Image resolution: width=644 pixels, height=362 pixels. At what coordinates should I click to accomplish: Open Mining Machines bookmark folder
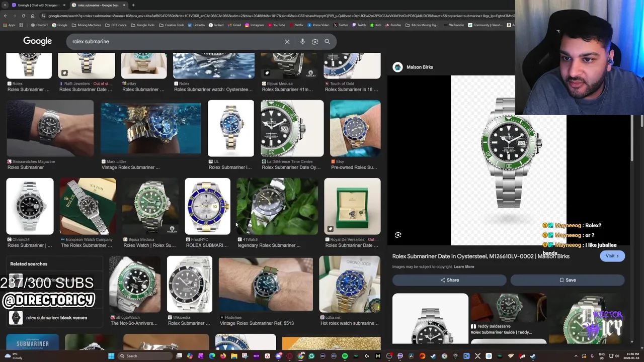click(x=87, y=25)
